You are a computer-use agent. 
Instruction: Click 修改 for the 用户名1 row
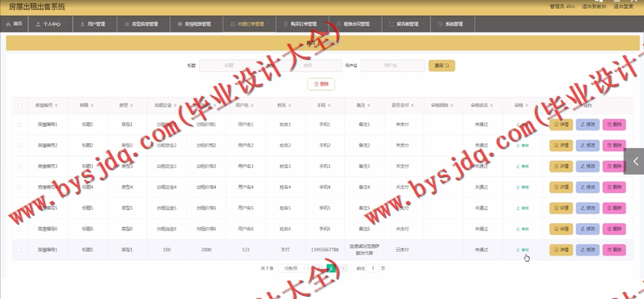[587, 124]
